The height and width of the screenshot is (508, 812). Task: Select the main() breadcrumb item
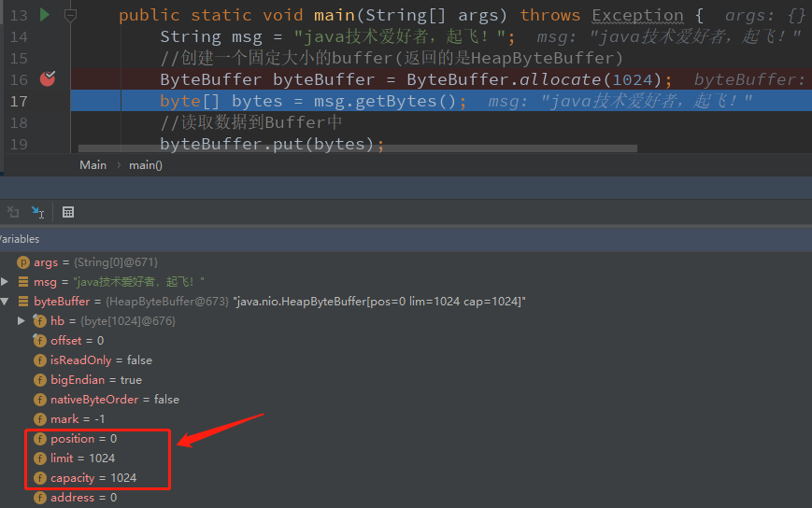[146, 165]
